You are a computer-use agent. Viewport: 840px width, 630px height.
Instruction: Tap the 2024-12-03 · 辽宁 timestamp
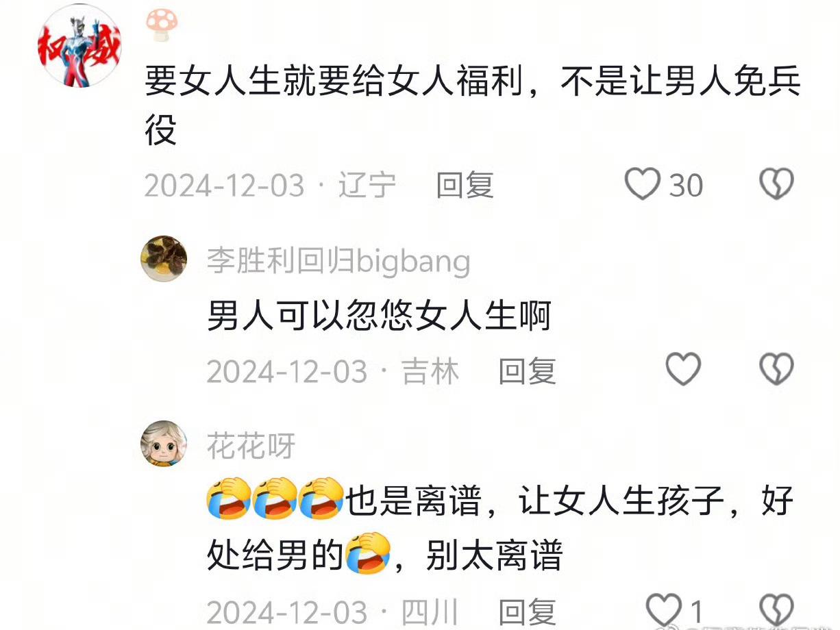[270, 185]
